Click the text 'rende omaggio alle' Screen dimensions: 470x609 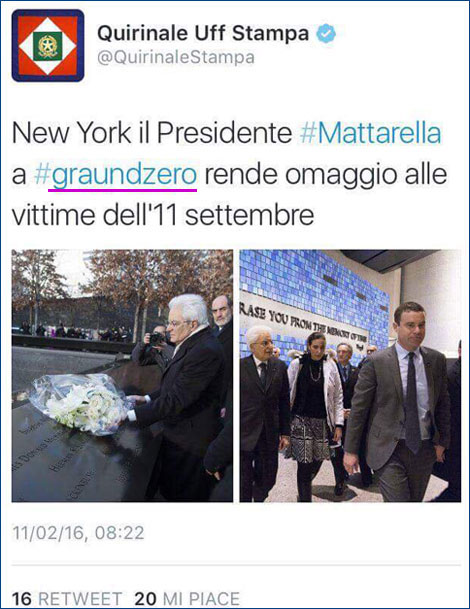click(326, 176)
